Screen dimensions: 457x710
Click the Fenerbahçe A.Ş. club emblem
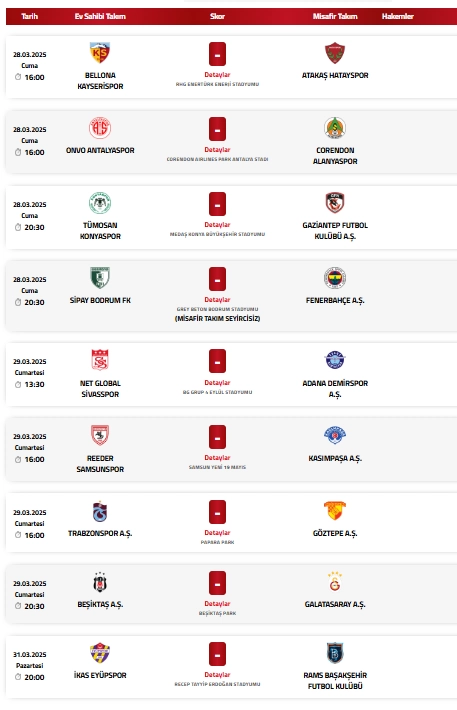pyautogui.click(x=335, y=278)
